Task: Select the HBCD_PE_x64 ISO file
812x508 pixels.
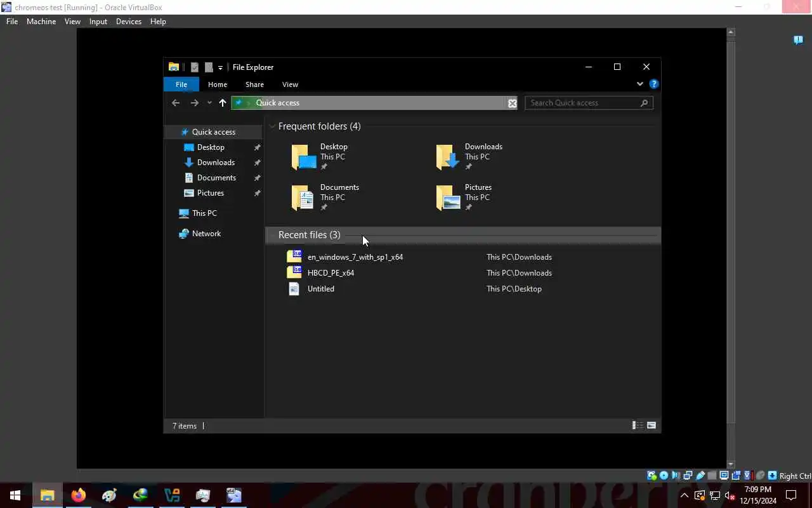Action: 331,273
